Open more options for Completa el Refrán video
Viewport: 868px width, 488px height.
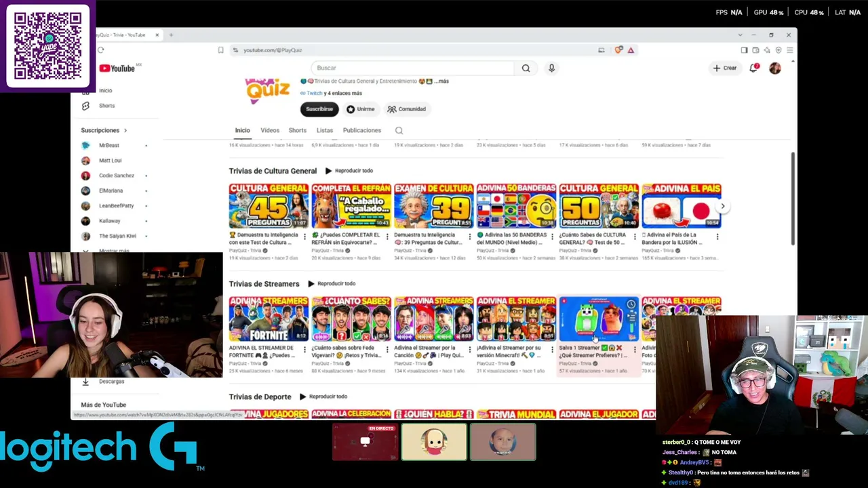tap(387, 237)
